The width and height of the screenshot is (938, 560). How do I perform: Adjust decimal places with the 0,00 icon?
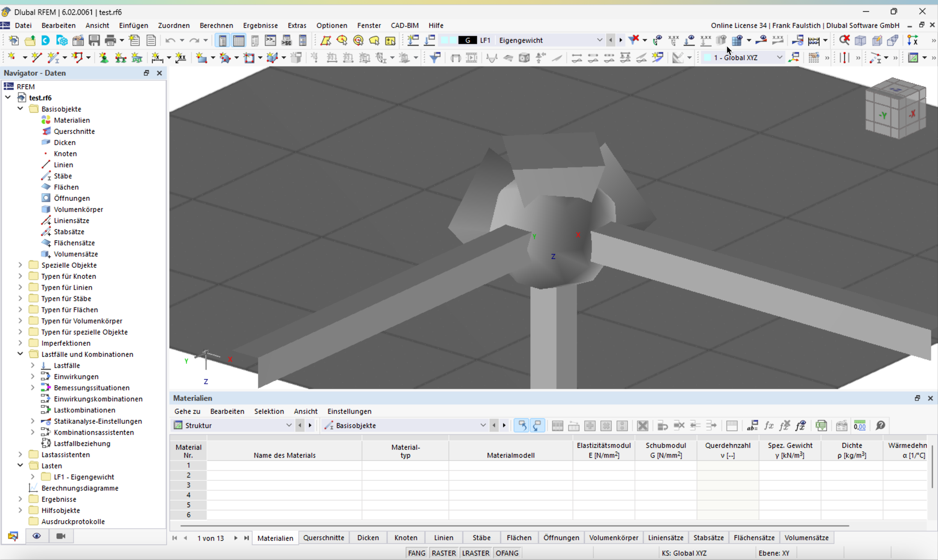pos(859,425)
